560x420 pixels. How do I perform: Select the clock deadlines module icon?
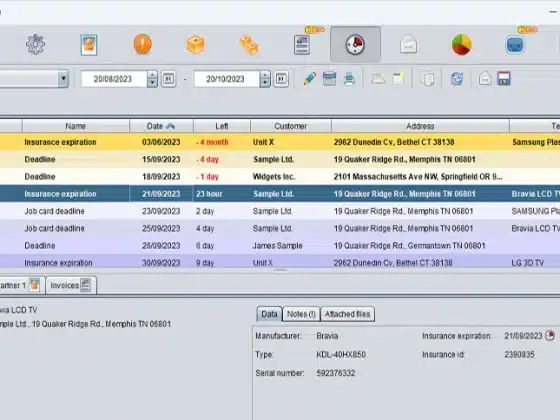[x=355, y=44]
